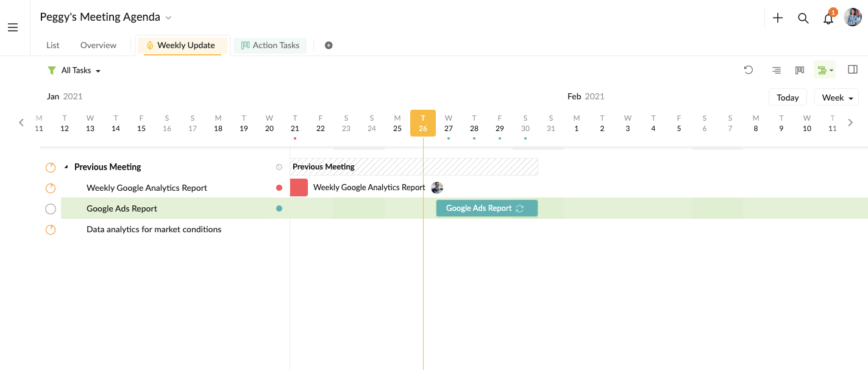Click the hatched Previous Meeting Gantt bar
The width and height of the screenshot is (868, 370).
point(414,166)
